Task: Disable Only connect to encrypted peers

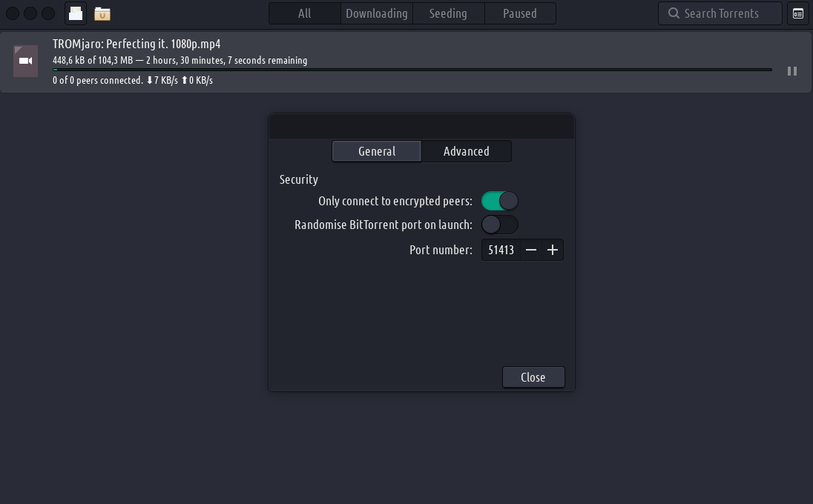Action: coord(500,201)
